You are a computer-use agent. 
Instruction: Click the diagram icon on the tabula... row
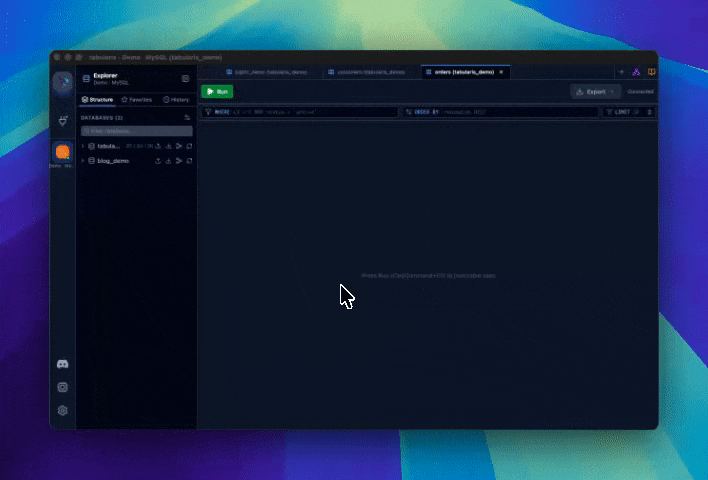[x=179, y=146]
